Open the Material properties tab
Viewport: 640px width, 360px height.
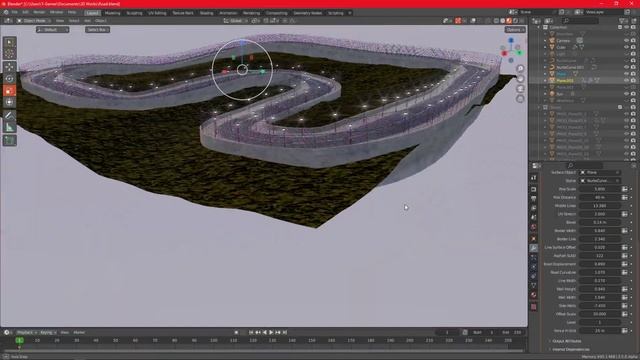click(534, 295)
